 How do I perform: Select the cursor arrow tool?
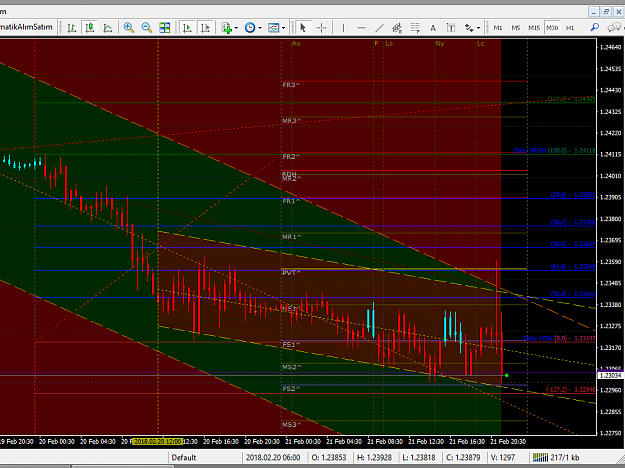pyautogui.click(x=303, y=28)
